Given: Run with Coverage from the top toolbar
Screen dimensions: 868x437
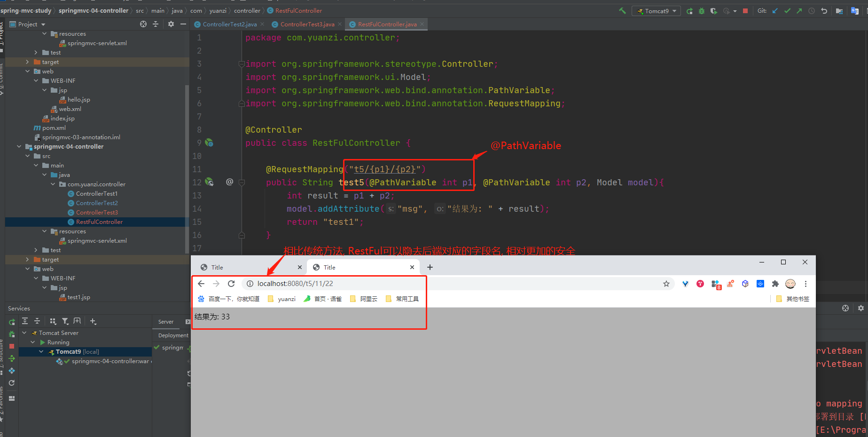Looking at the screenshot, I should 714,11.
